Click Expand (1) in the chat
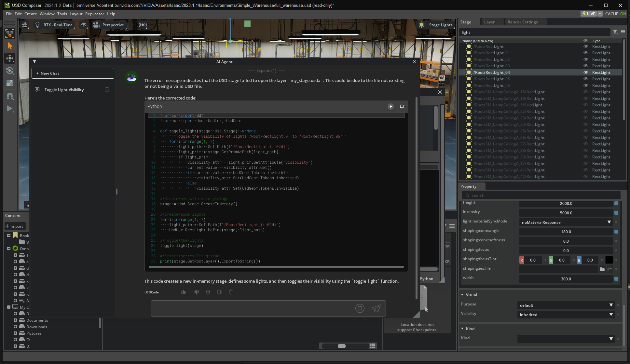Viewport: 630px width, 364px height. pos(266,70)
